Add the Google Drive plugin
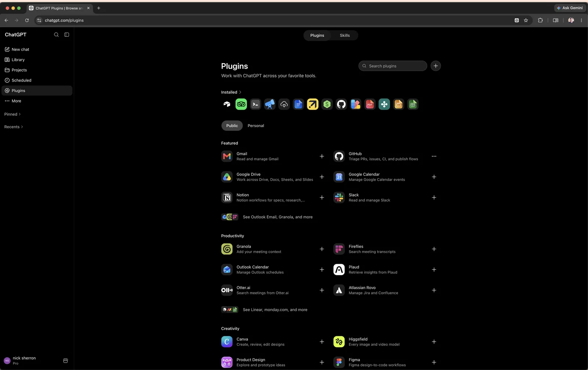The image size is (588, 370). coord(322,177)
